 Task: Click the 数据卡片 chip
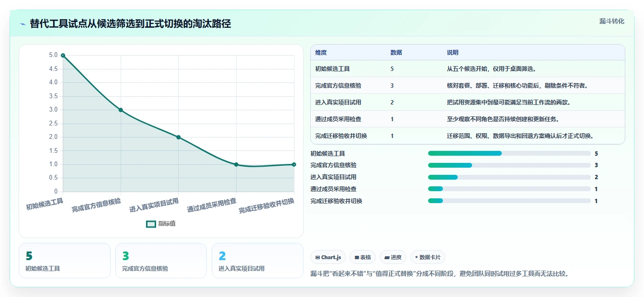click(428, 257)
